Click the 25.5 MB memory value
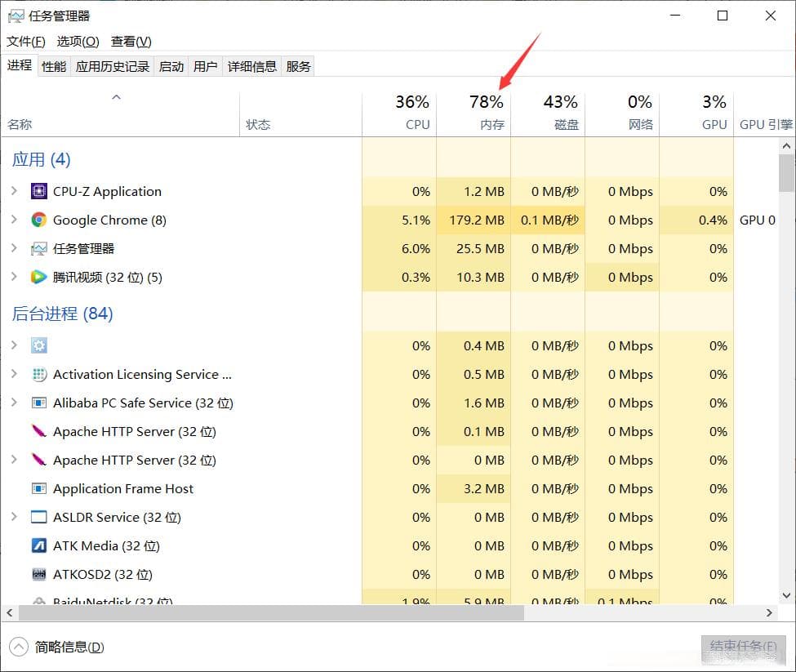The image size is (796, 672). [x=480, y=249]
